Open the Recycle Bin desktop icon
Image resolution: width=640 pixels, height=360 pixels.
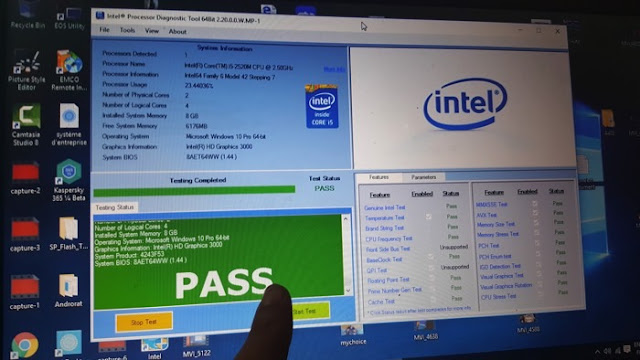point(27,16)
